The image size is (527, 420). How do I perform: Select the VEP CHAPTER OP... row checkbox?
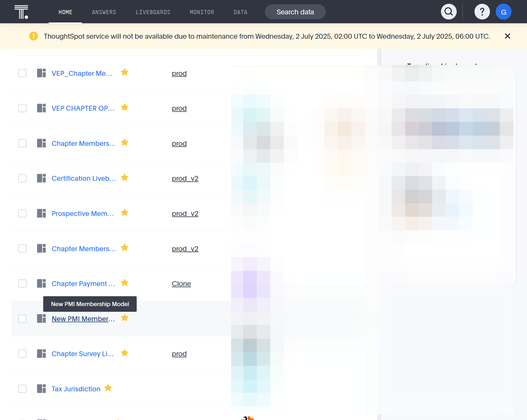(x=22, y=108)
